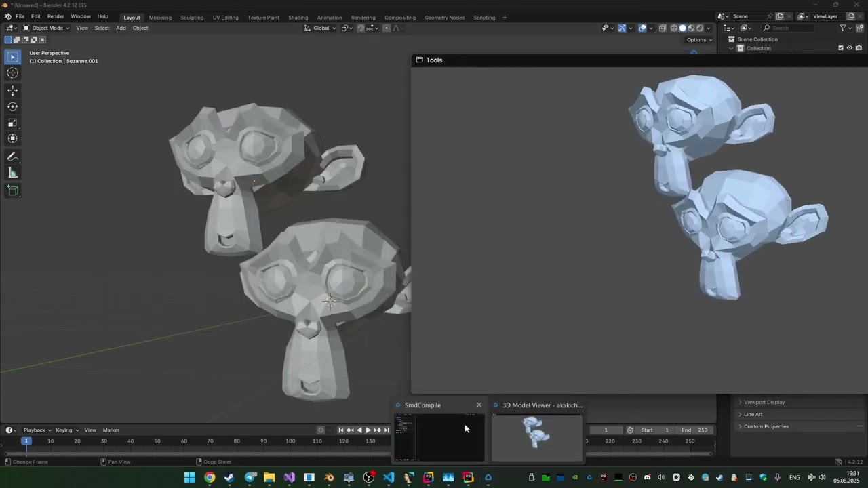Expand Line Art panel
868x488 pixels.
click(x=753, y=414)
